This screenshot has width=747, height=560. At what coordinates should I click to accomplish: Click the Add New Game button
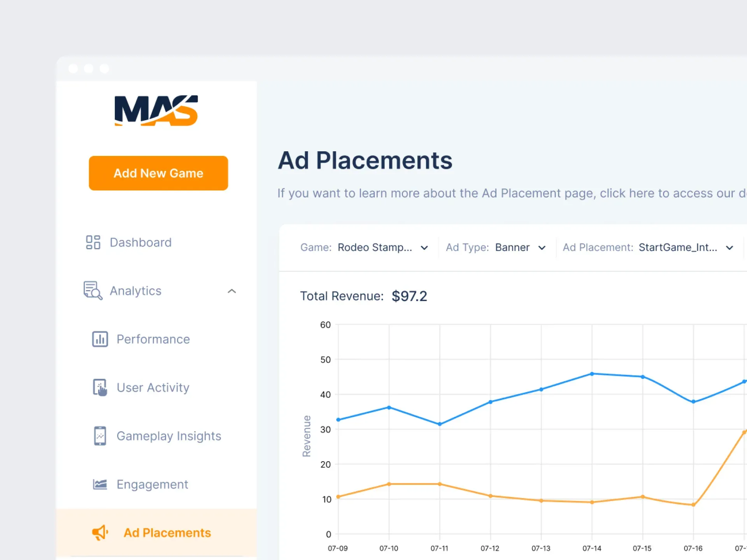[x=158, y=173]
